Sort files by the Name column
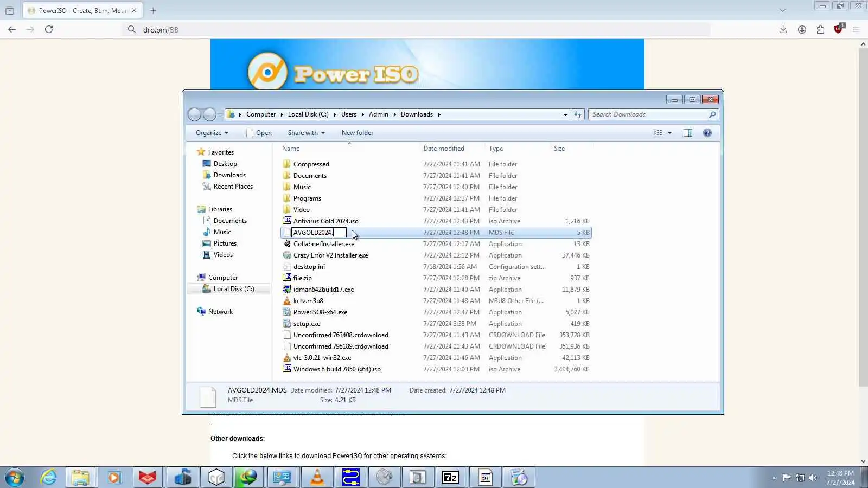Viewport: 868px width, 488px height. click(x=349, y=149)
